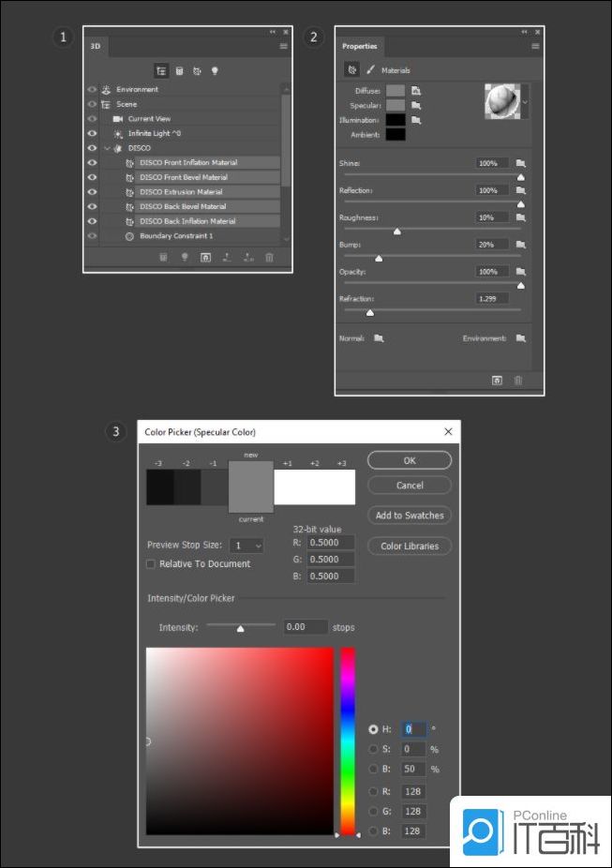Show the Whole Scene filter view

[162, 70]
